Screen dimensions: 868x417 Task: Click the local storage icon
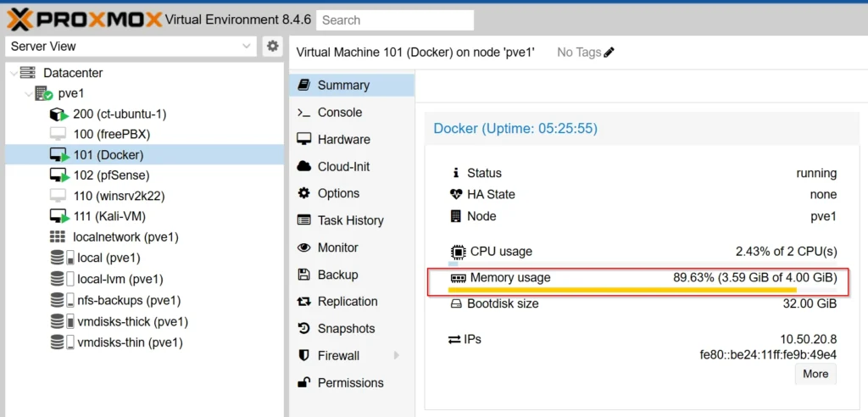pos(61,258)
